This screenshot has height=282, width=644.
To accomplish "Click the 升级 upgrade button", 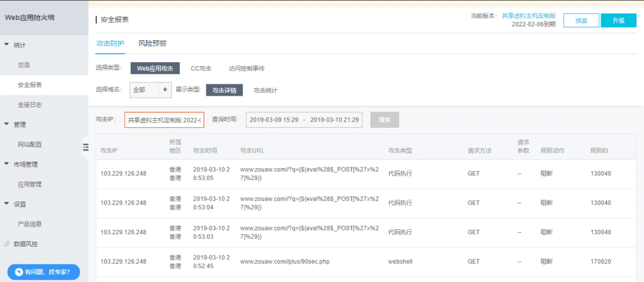I will 618,21.
